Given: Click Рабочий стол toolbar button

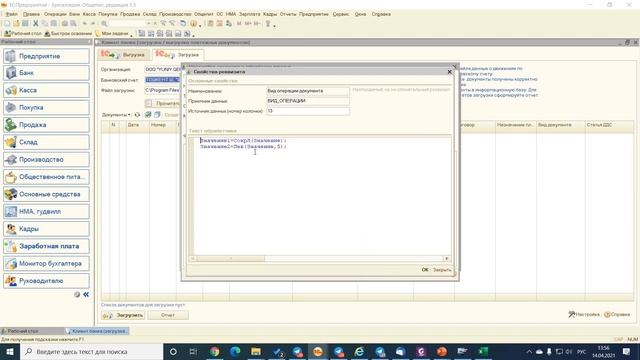Looking at the screenshot, I should [x=22, y=33].
